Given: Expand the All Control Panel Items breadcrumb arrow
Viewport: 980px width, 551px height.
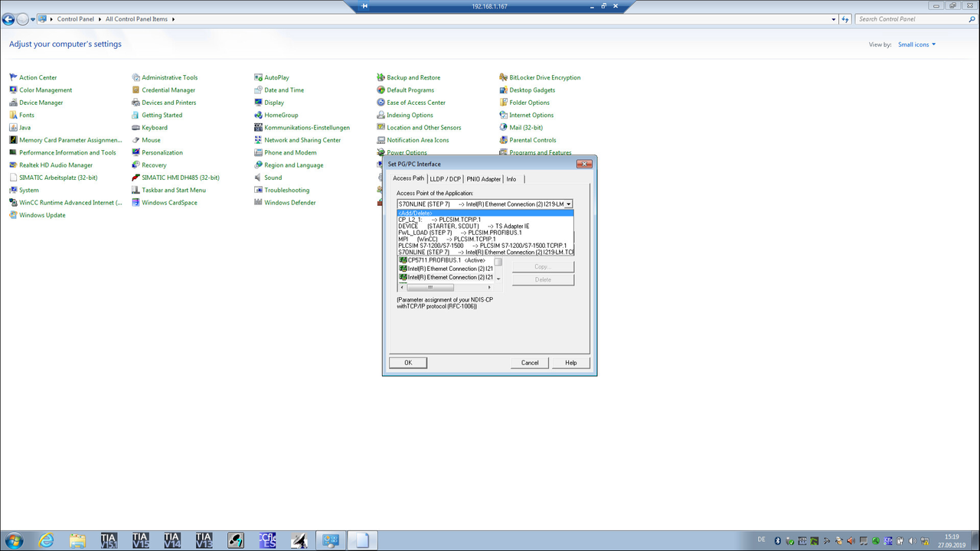Looking at the screenshot, I should tap(172, 19).
